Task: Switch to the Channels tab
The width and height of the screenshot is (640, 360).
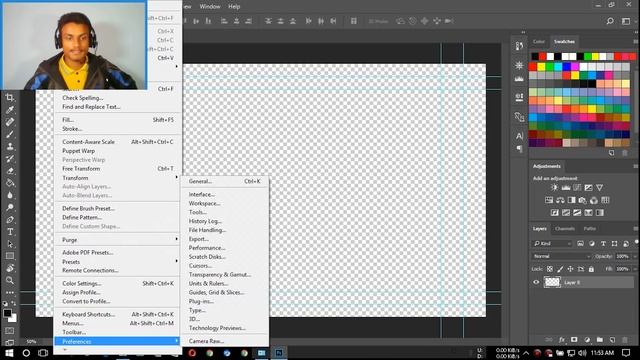Action: click(565, 229)
